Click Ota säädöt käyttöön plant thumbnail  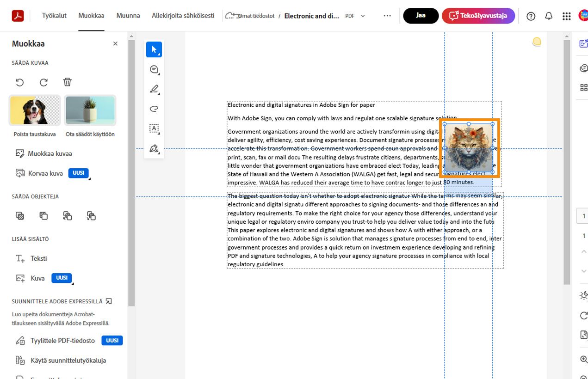90,110
